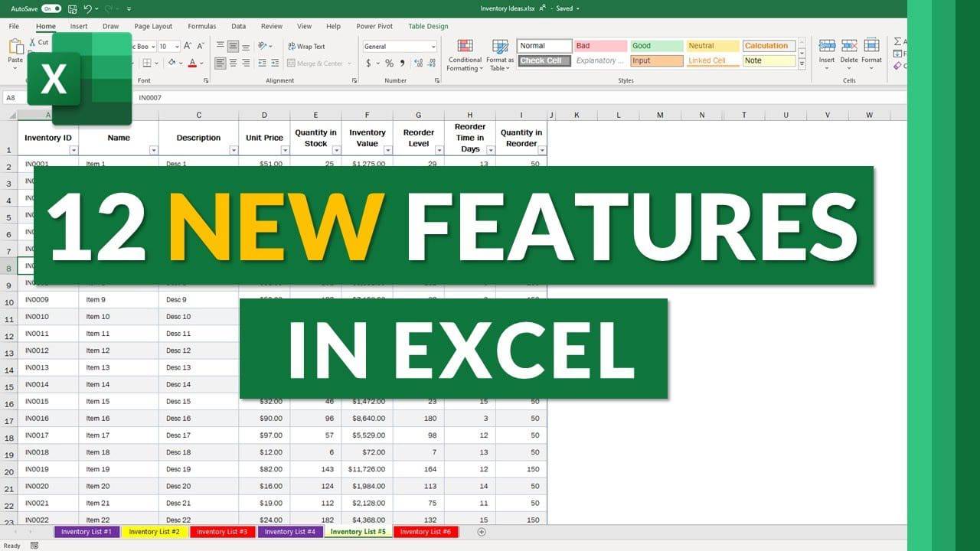Switch to the Inventory List #3 sheet tab

221,531
